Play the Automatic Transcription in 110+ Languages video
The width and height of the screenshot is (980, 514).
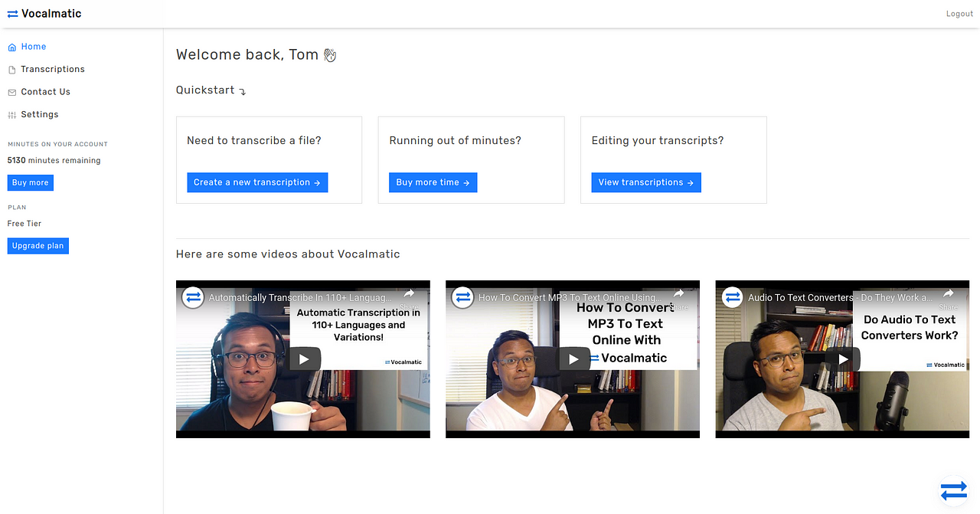pos(304,358)
